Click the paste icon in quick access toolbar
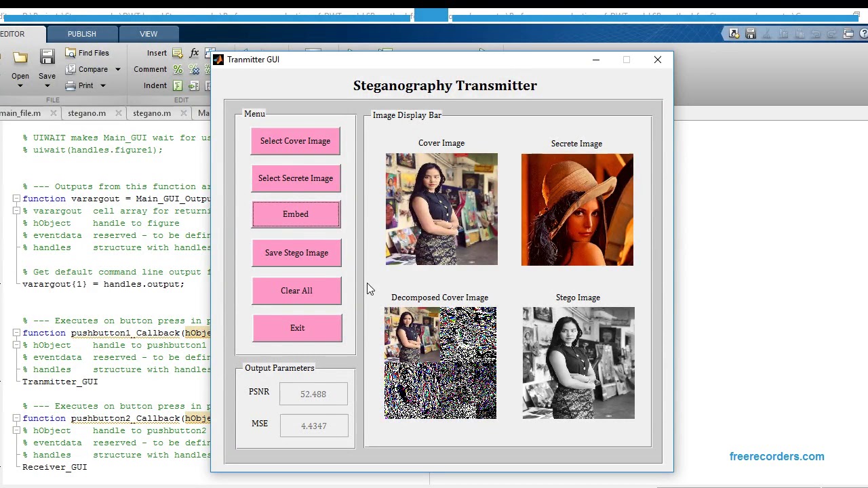This screenshot has width=868, height=488. point(800,33)
